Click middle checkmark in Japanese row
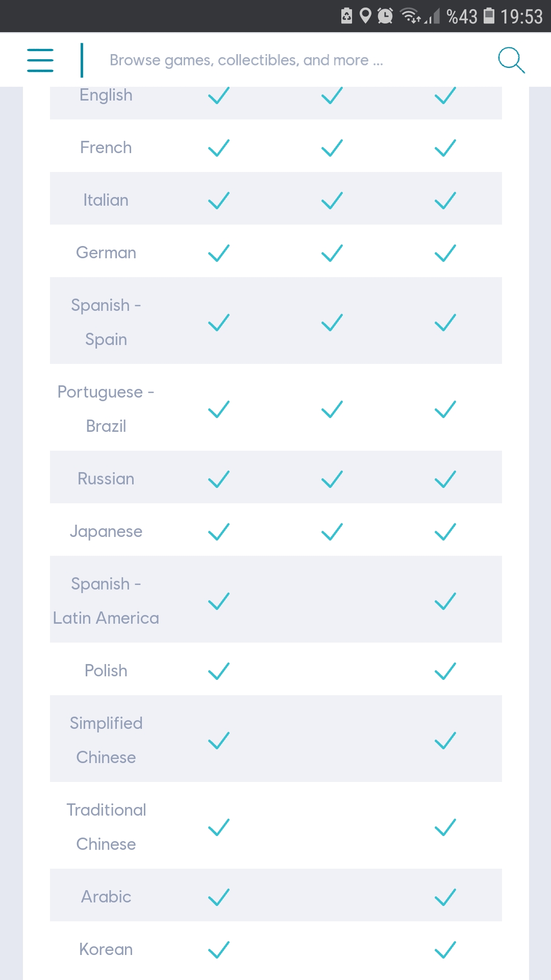This screenshot has height=980, width=551. (332, 532)
